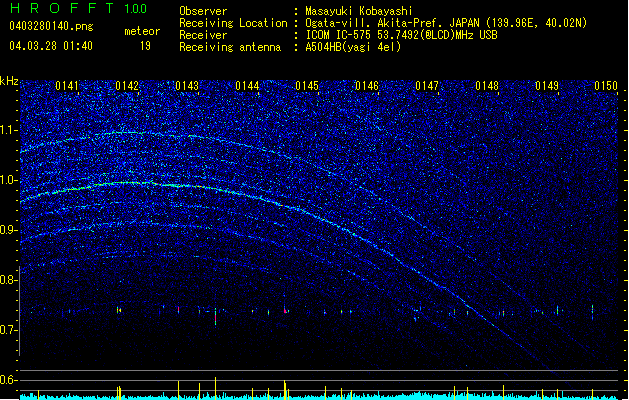Screen dimensions: 629x400
Task: Click the Ogata-vill. Akita-Pref. JAPAN location text
Action: (x=446, y=23)
